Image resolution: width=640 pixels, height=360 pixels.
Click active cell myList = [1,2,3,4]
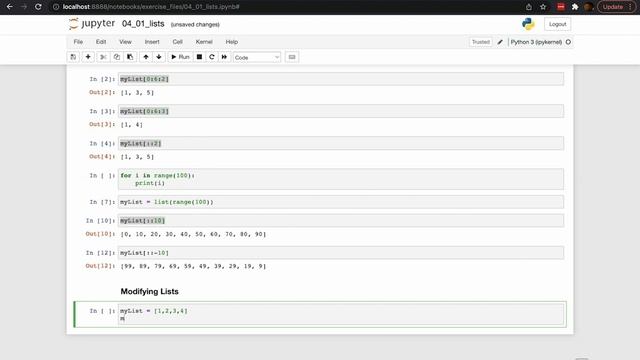[x=341, y=314]
